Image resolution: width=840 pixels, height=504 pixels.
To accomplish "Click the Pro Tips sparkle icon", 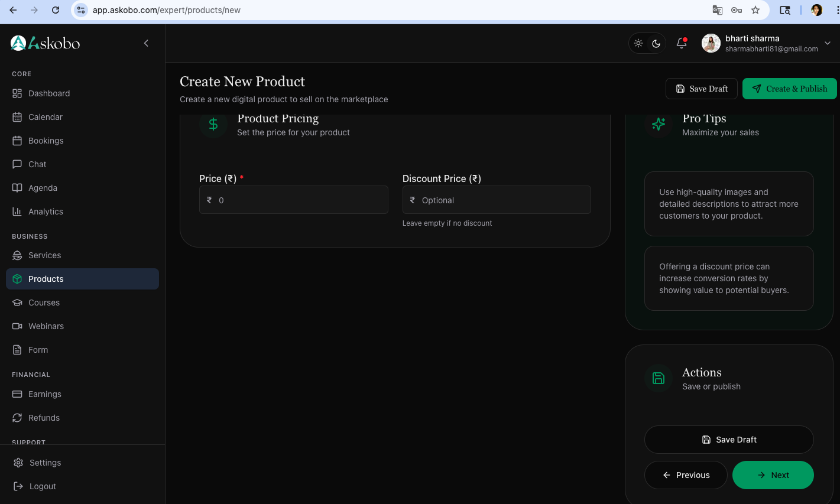I will point(658,124).
